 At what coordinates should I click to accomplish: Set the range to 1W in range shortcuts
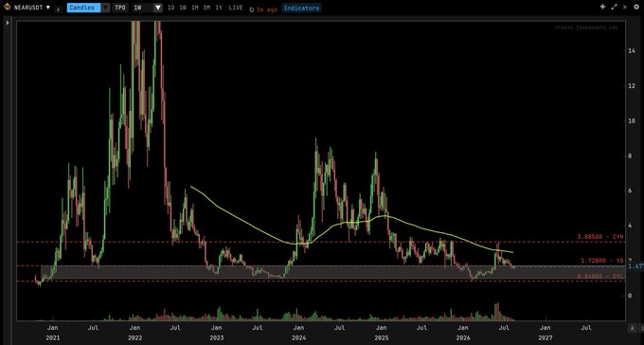click(183, 8)
